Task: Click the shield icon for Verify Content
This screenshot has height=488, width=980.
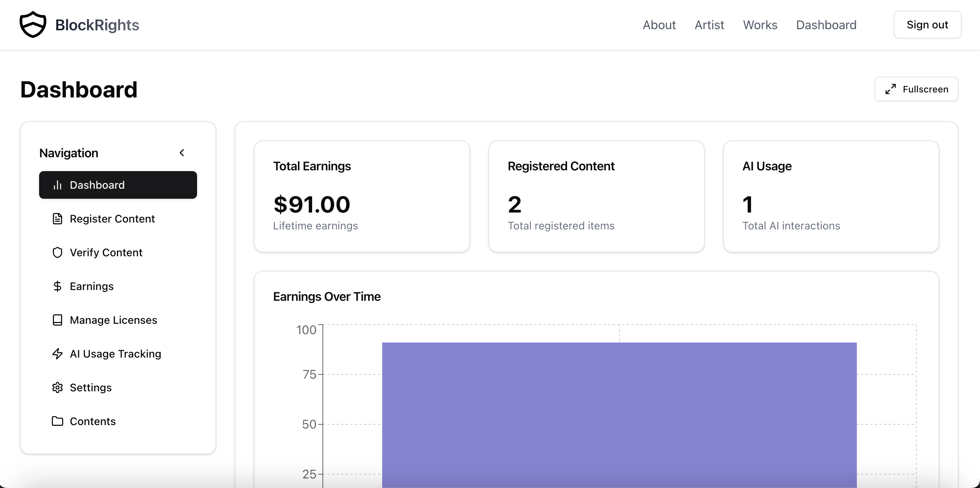Action: click(x=58, y=252)
